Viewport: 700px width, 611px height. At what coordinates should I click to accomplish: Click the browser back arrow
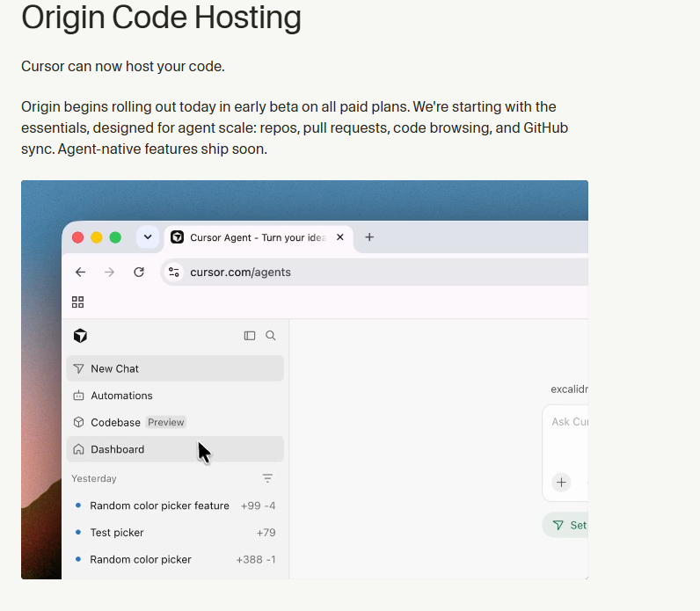click(x=80, y=273)
